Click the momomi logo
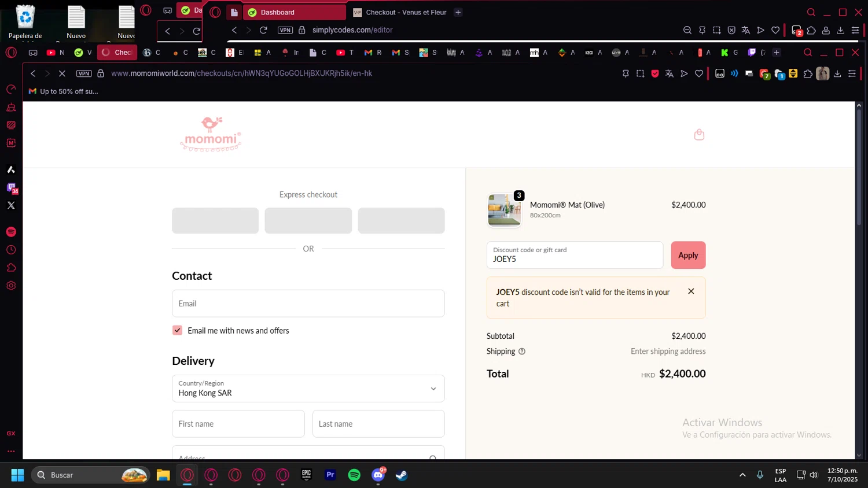The height and width of the screenshot is (488, 868). (211, 135)
